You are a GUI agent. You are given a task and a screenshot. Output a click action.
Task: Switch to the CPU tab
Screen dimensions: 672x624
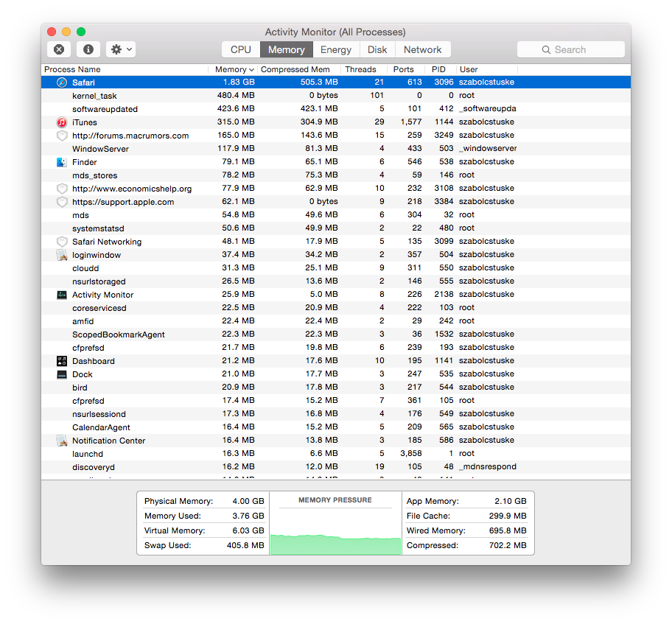tap(241, 49)
